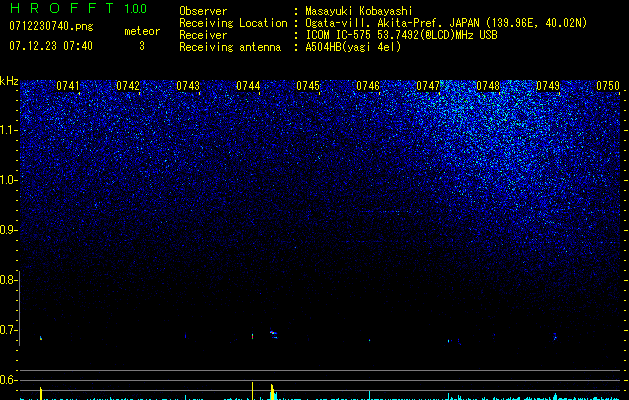Click the date stamp 07.12.23 07:40
The height and width of the screenshot is (400, 629).
pos(51,46)
